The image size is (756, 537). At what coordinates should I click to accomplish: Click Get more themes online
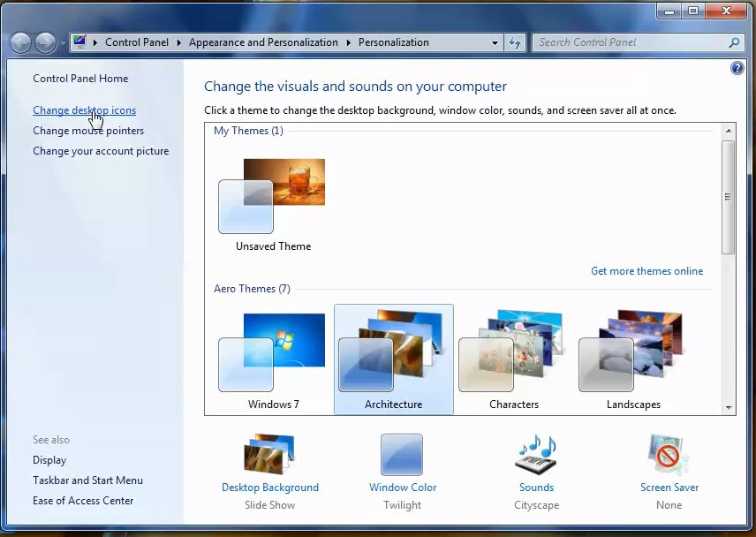pos(647,271)
